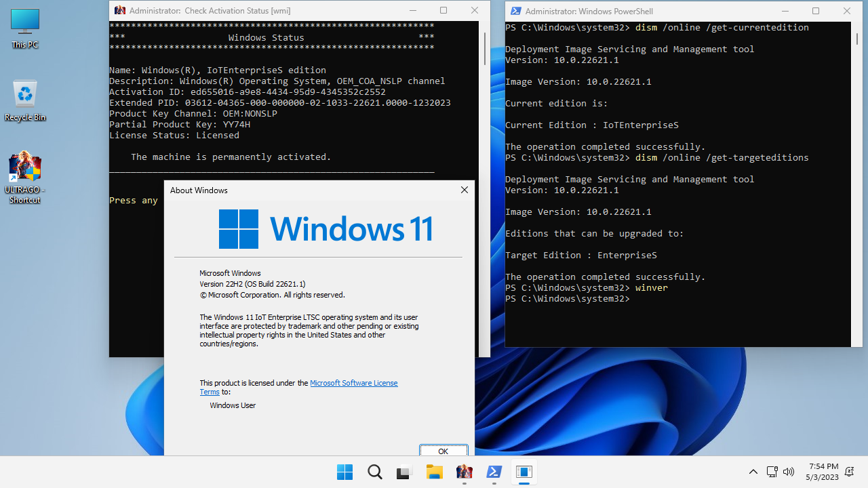868x488 pixels.
Task: Click 'Editions that can be upgraded to:' in PowerShell
Action: click(x=595, y=233)
